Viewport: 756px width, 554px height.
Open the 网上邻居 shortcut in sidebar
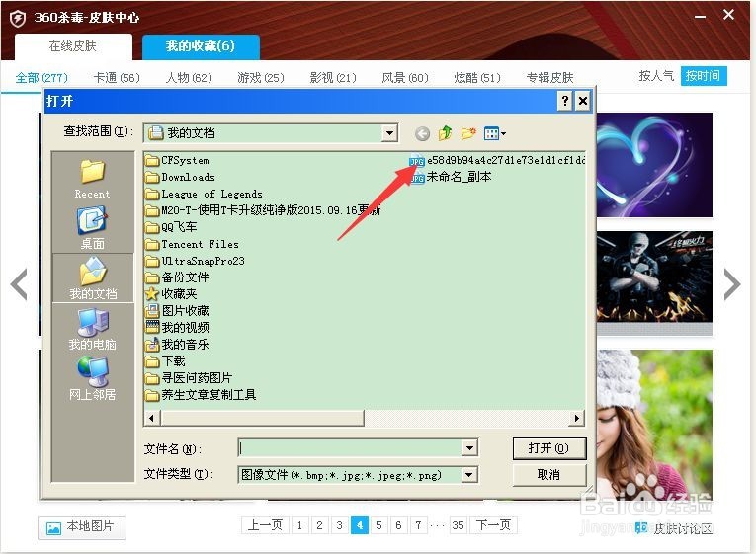click(x=92, y=379)
